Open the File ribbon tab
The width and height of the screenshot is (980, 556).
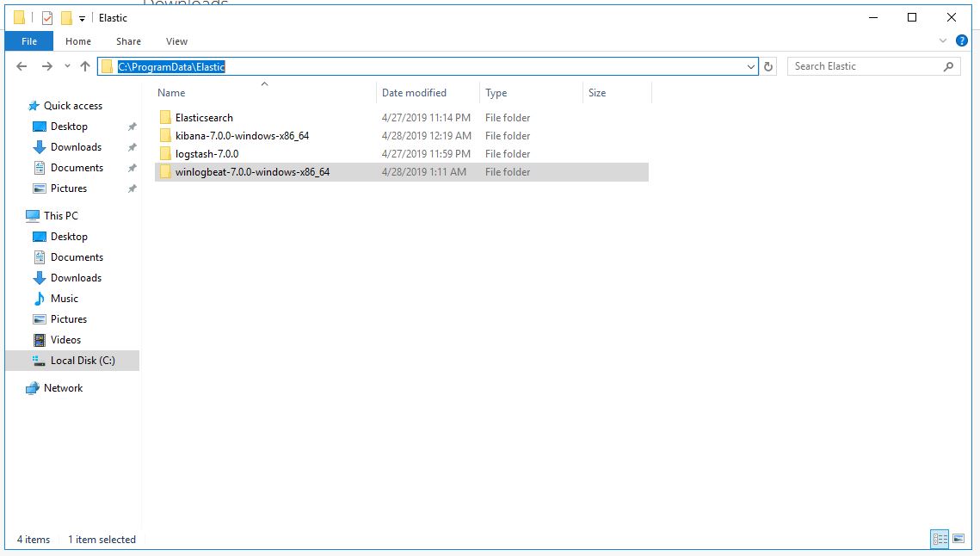29,41
